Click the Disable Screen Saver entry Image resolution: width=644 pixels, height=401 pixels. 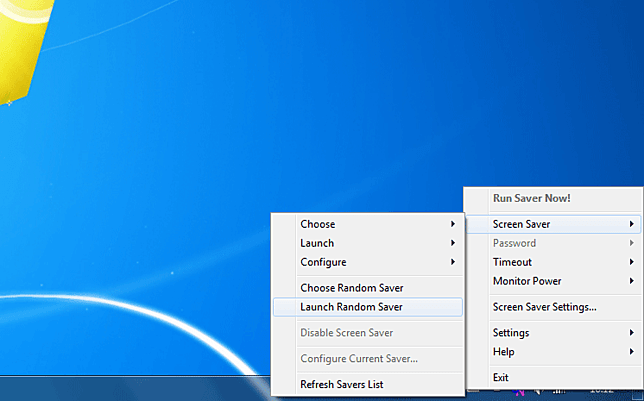(368, 333)
